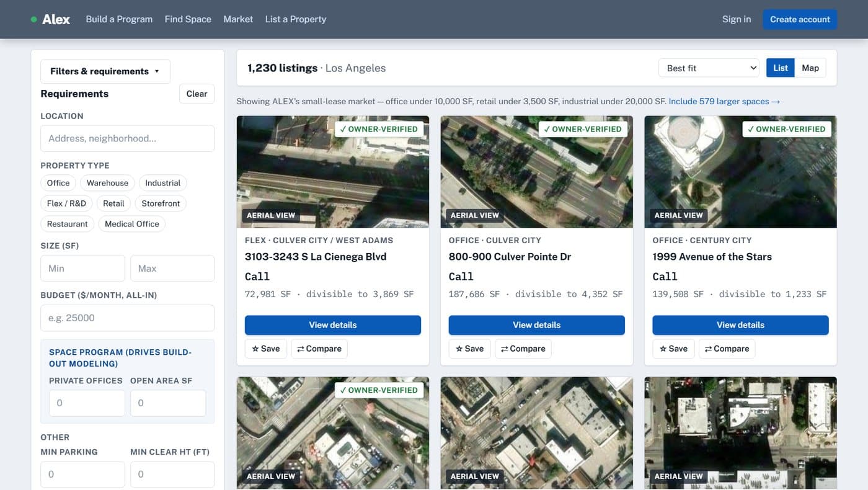This screenshot has width=868, height=490.
Task: Toggle the Office property type chip
Action: coord(58,183)
